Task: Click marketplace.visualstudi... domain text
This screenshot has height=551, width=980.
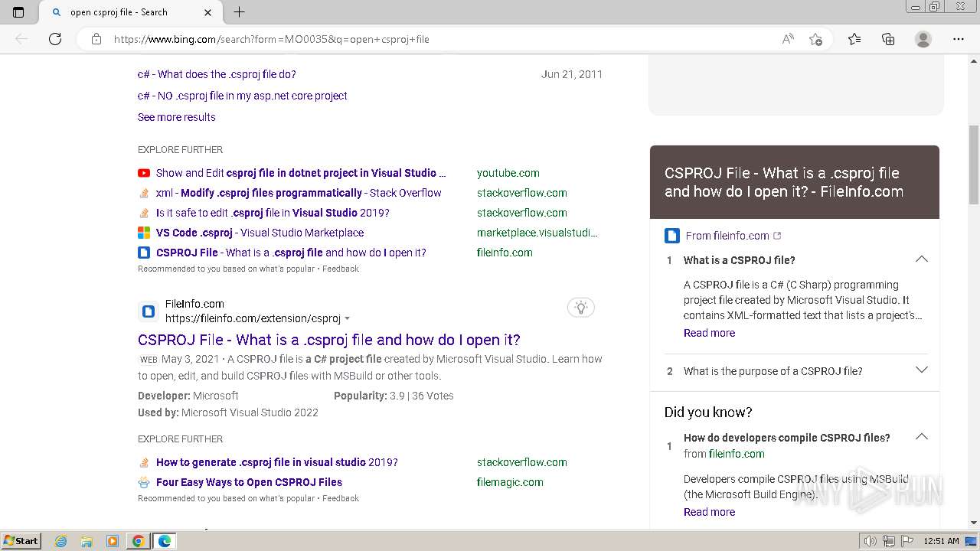Action: click(537, 233)
